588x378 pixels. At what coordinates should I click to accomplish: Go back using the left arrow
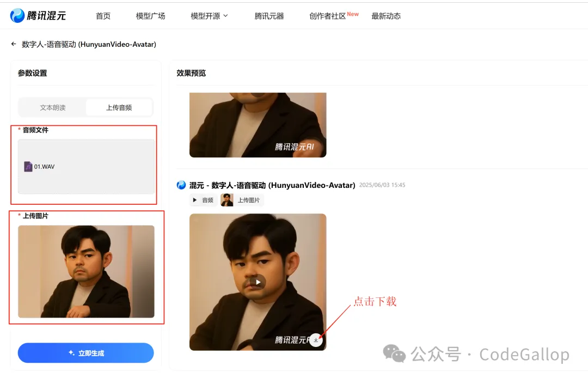coord(14,44)
